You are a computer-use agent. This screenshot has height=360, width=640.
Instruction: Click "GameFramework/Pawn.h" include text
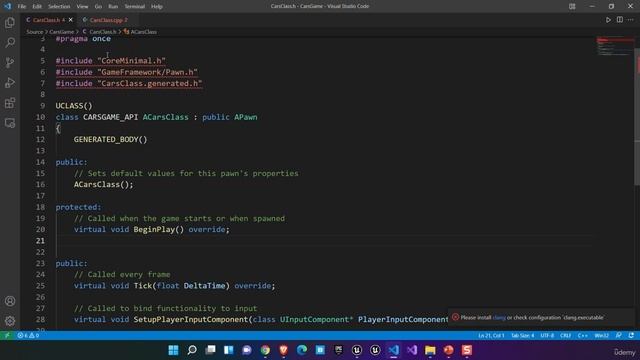point(147,72)
